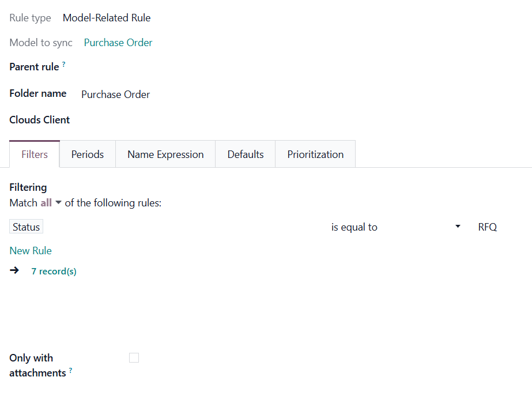Click the arrow icon beside 7 record(s)
This screenshot has height=407, width=532.
15,270
